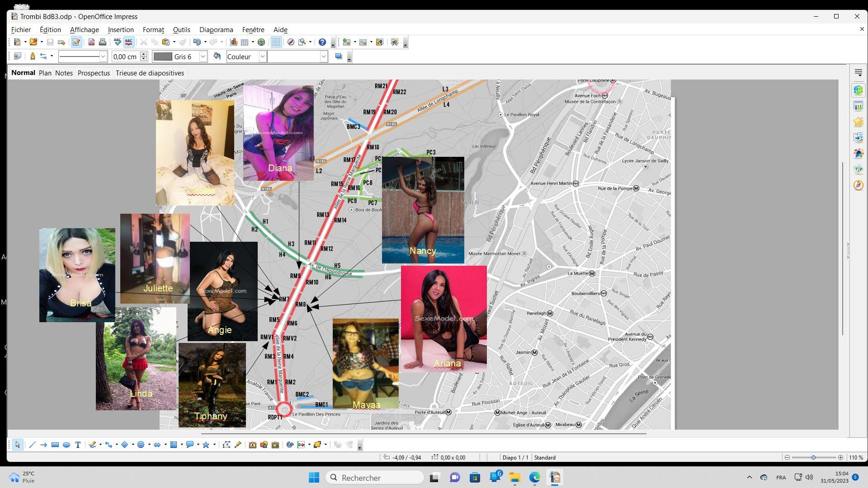Click the Line drawing tool
868x488 pixels.
point(32,445)
